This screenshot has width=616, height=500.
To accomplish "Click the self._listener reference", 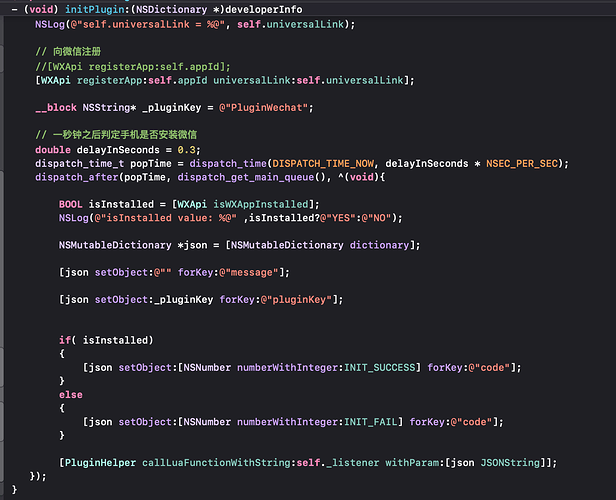I will coord(338,463).
